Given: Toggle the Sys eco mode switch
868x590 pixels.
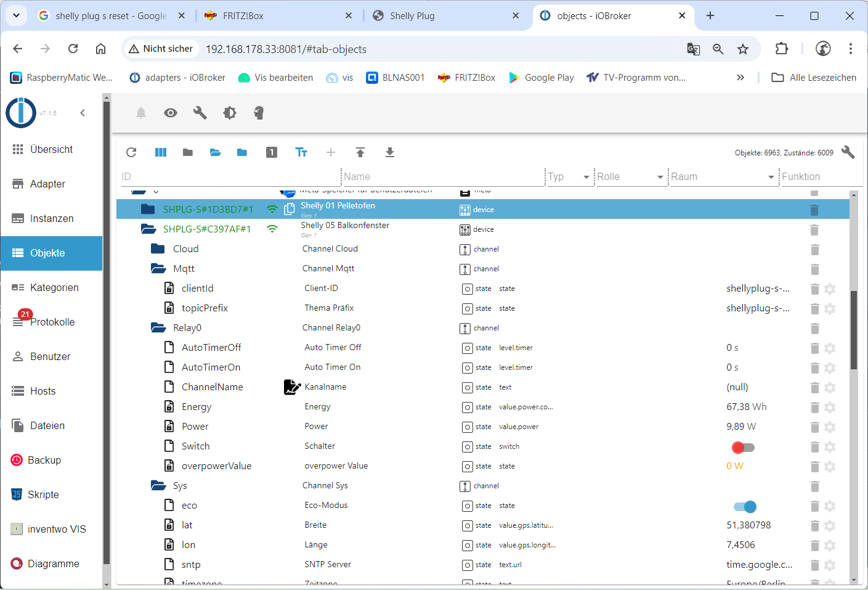Looking at the screenshot, I should tap(745, 506).
